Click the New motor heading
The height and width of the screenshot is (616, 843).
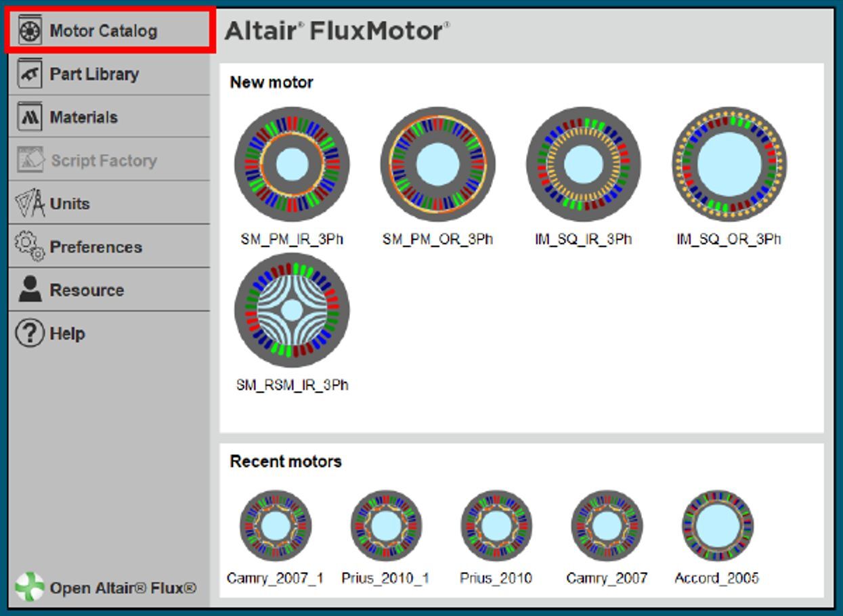272,83
